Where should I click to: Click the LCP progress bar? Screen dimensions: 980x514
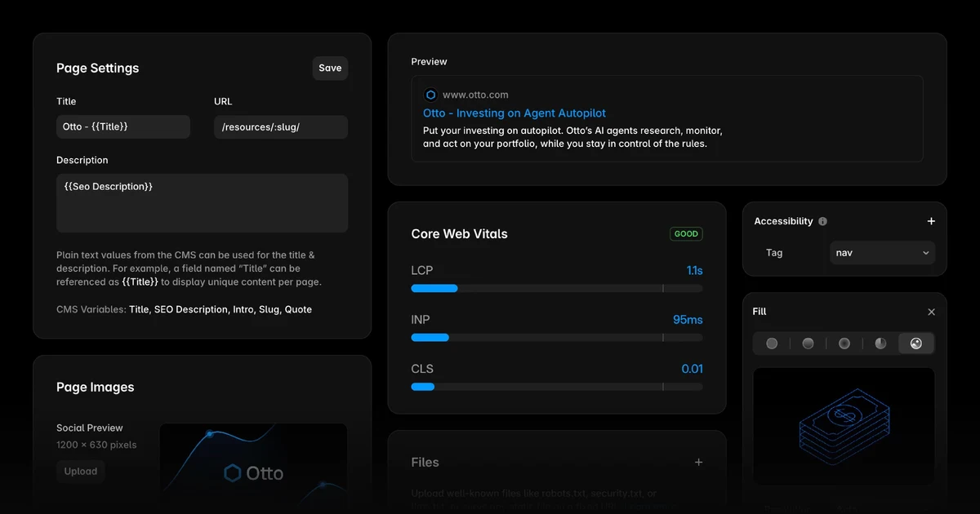tap(557, 288)
